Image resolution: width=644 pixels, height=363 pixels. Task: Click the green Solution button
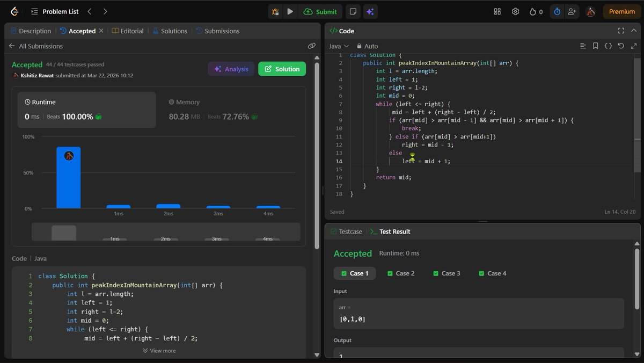(x=282, y=69)
